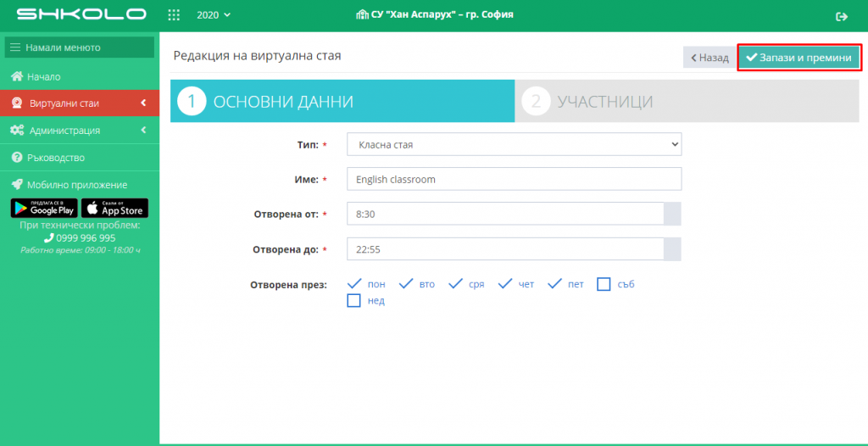Open the Google Play badge
This screenshot has height=446, width=868.
point(44,209)
